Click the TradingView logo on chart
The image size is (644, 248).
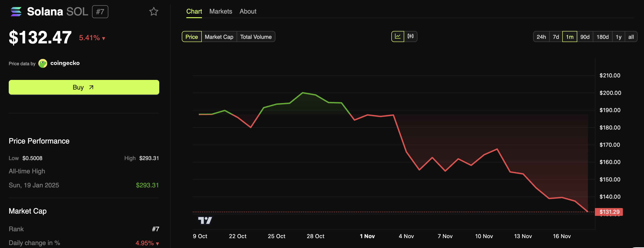(205, 220)
